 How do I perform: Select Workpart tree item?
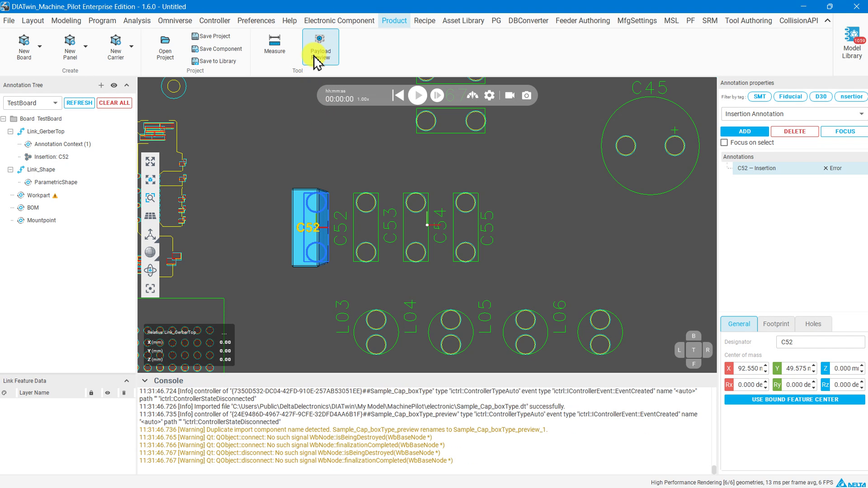[x=38, y=196]
